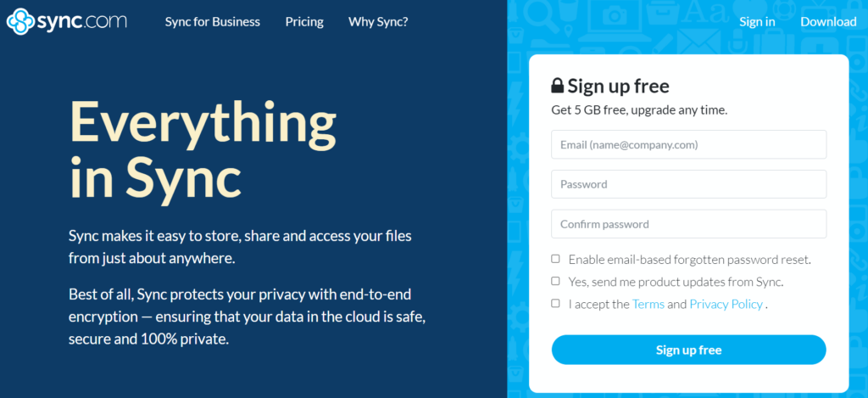868x398 pixels.
Task: Click the Sync.com cloud logo
Action: pos(20,21)
